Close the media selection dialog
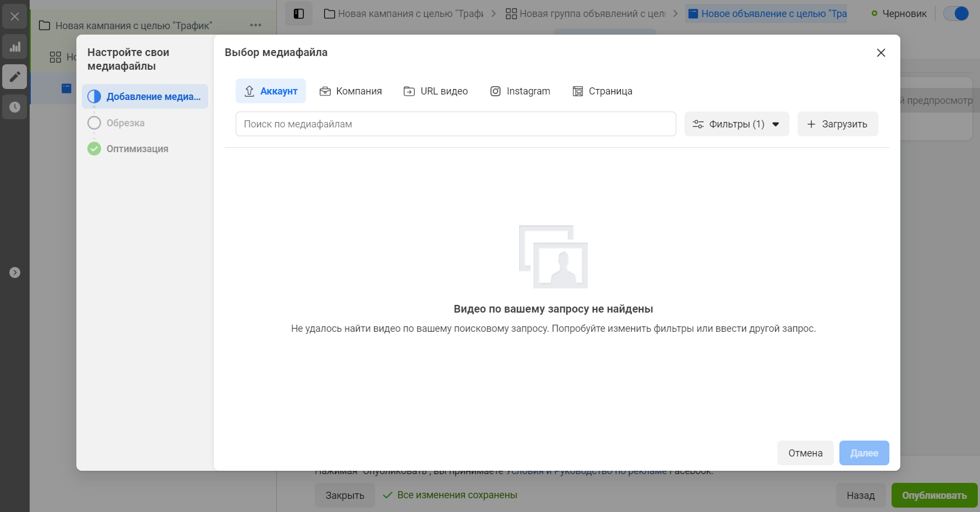The height and width of the screenshot is (512, 980). pyautogui.click(x=881, y=53)
